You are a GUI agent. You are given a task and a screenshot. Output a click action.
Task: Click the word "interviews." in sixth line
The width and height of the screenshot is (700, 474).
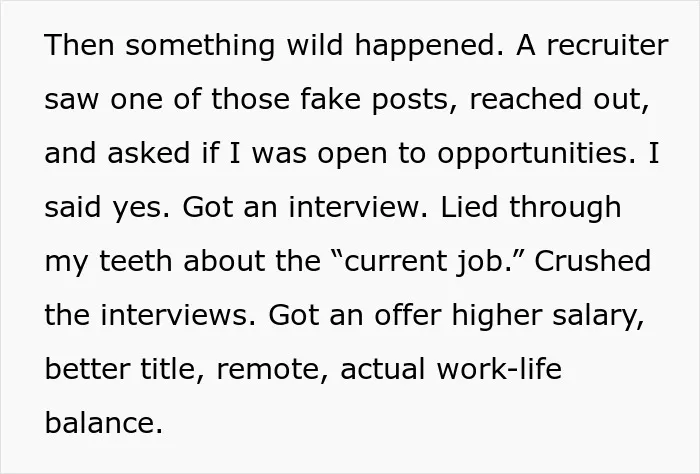click(x=179, y=315)
